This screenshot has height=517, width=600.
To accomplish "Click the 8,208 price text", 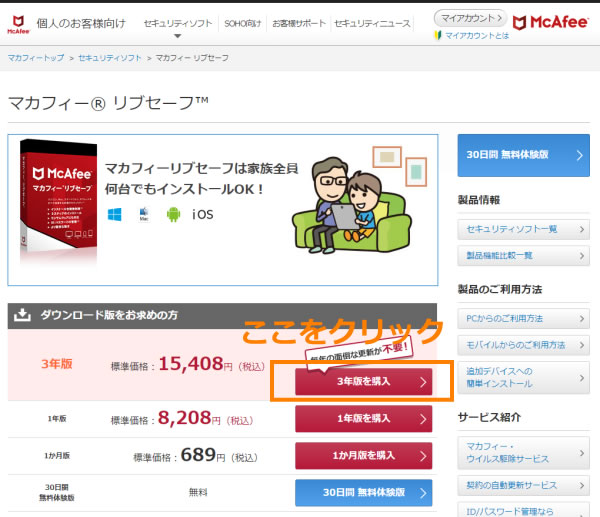I will (x=184, y=418).
